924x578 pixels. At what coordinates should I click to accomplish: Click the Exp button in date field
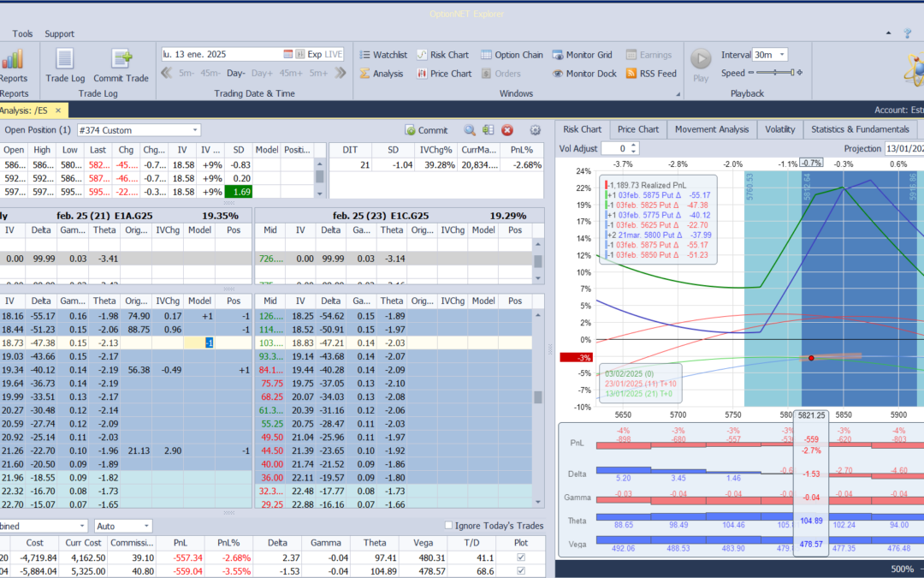click(315, 54)
